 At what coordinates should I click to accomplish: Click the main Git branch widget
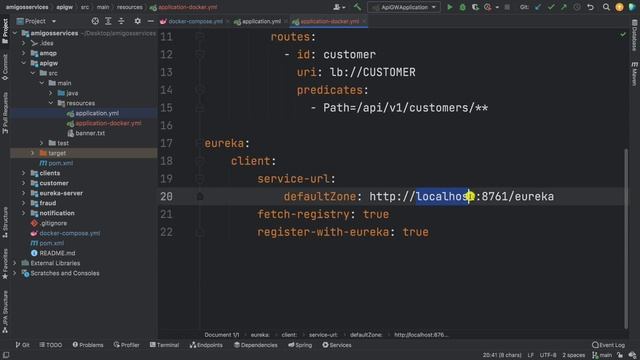pyautogui.click(x=602, y=355)
